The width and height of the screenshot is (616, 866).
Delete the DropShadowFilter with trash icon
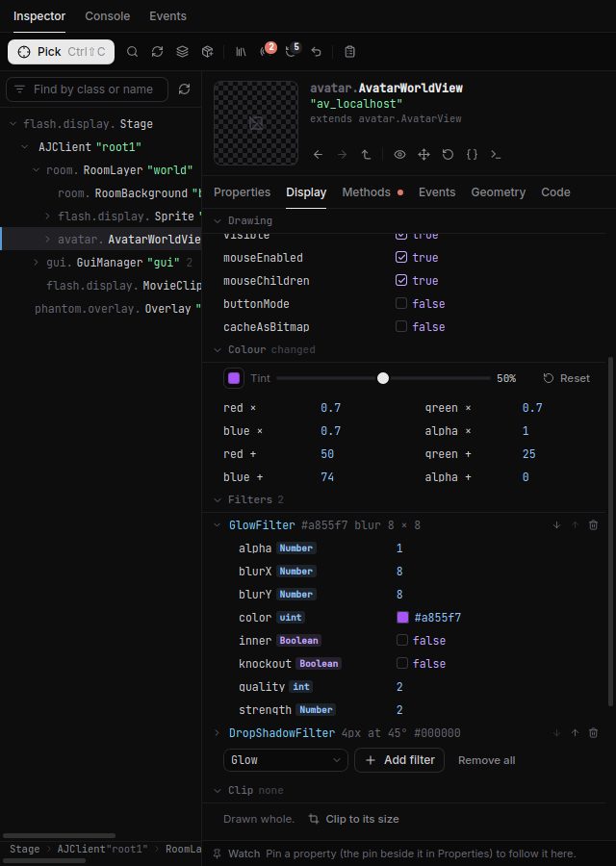pos(593,733)
